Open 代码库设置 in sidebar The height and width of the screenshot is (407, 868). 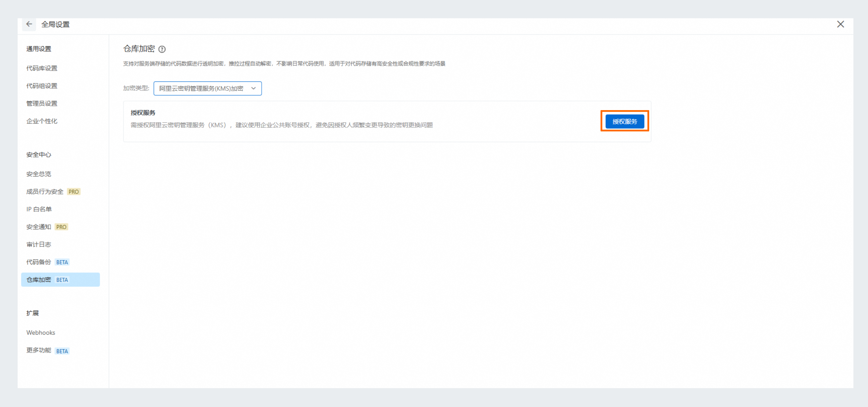click(42, 68)
